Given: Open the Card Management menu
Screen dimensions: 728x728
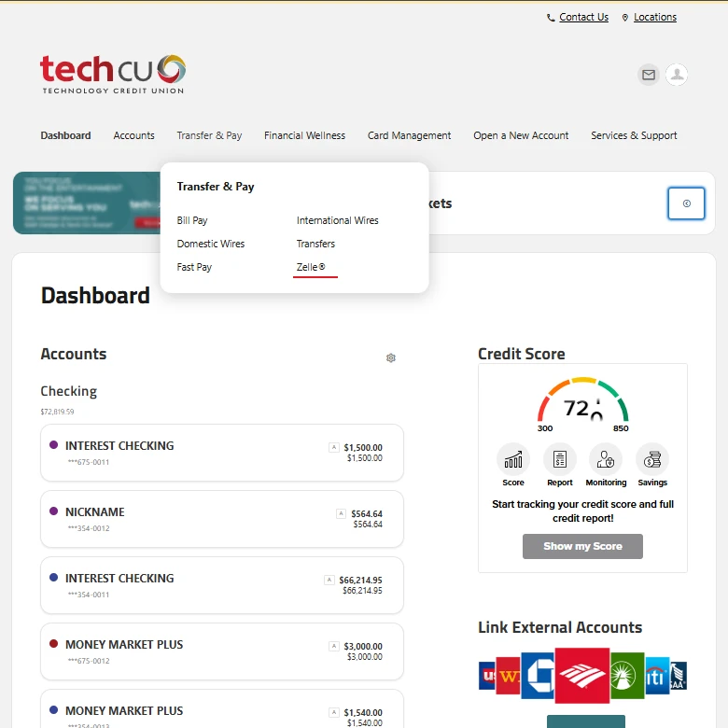Looking at the screenshot, I should [409, 135].
